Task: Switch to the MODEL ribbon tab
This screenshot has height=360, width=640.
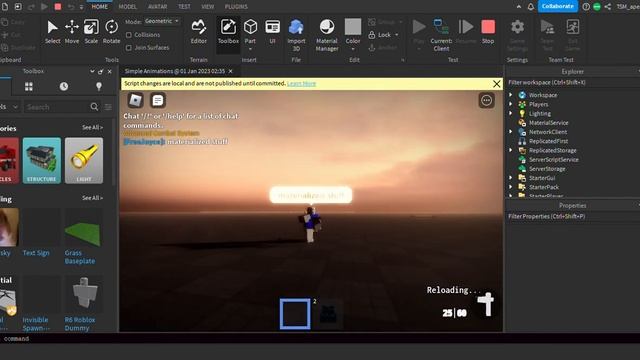Action: pos(128,7)
